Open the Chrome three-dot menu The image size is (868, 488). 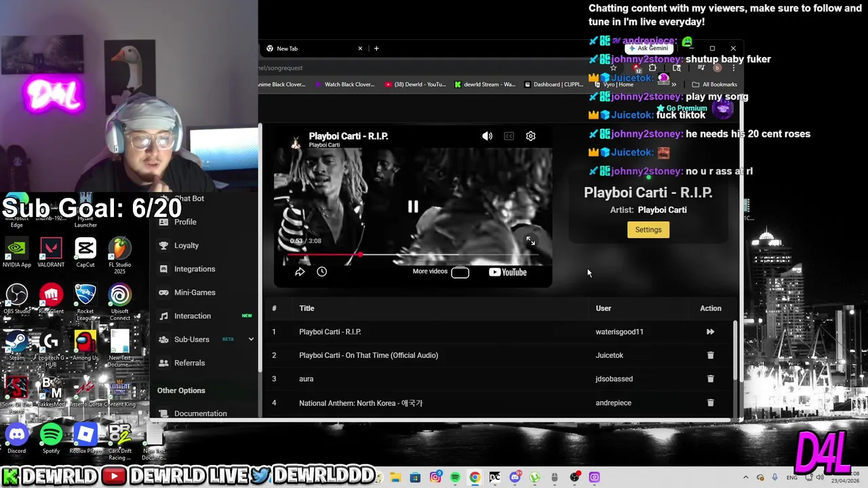click(x=733, y=68)
